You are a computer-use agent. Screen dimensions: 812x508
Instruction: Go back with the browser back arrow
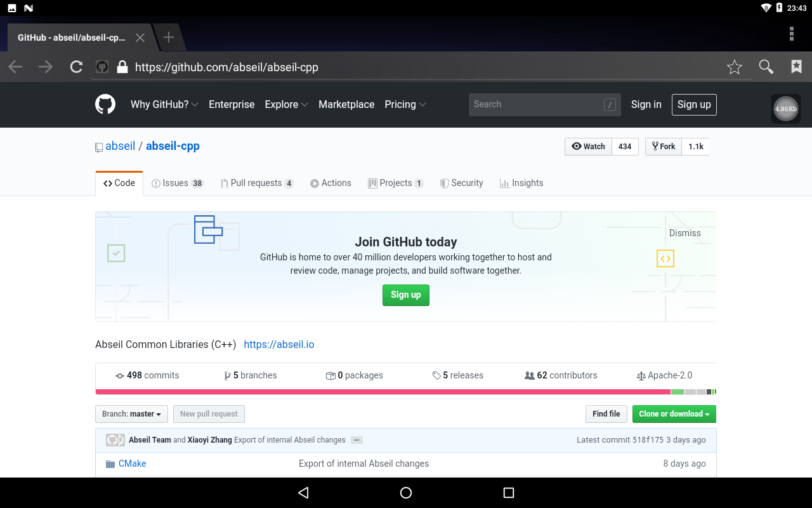pos(15,67)
